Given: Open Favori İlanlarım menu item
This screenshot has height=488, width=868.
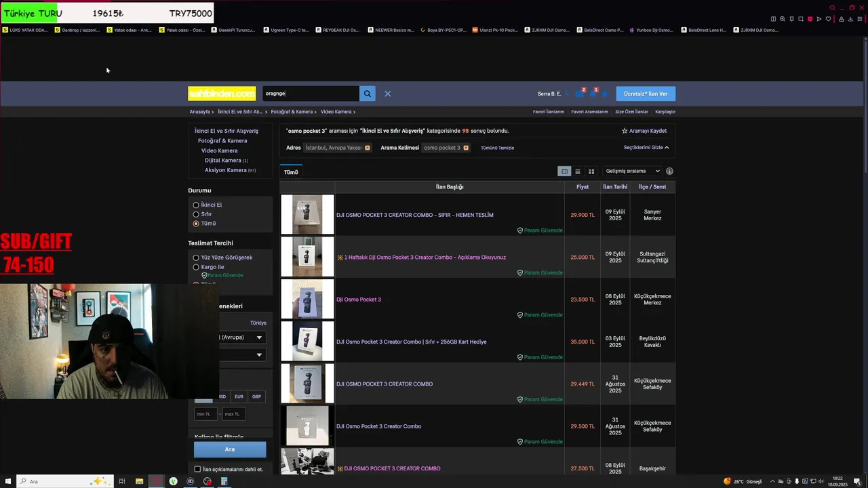Looking at the screenshot, I should click(549, 112).
